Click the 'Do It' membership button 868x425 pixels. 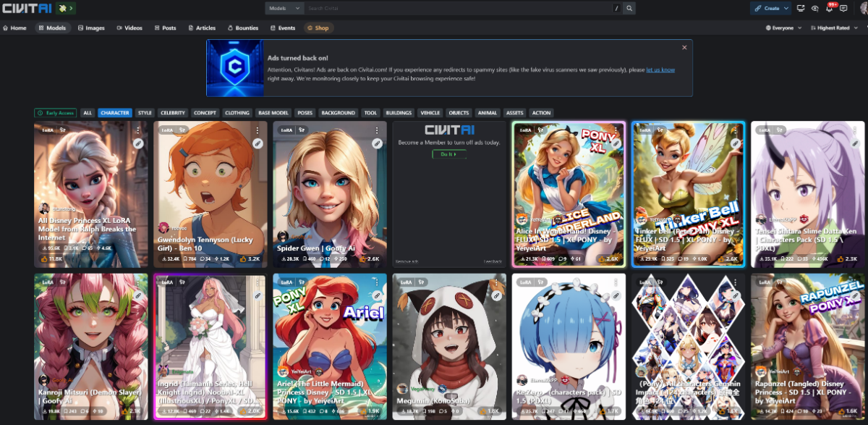[x=449, y=154]
